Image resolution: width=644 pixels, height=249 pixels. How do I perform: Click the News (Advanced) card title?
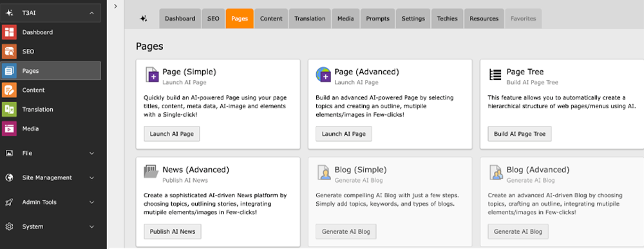(196, 170)
